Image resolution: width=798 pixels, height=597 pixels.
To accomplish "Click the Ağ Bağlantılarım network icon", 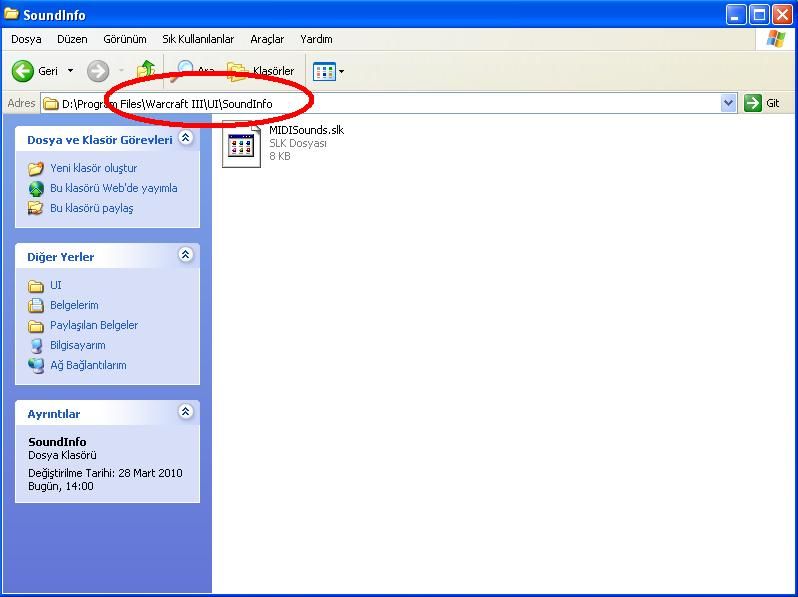I will pyautogui.click(x=36, y=365).
